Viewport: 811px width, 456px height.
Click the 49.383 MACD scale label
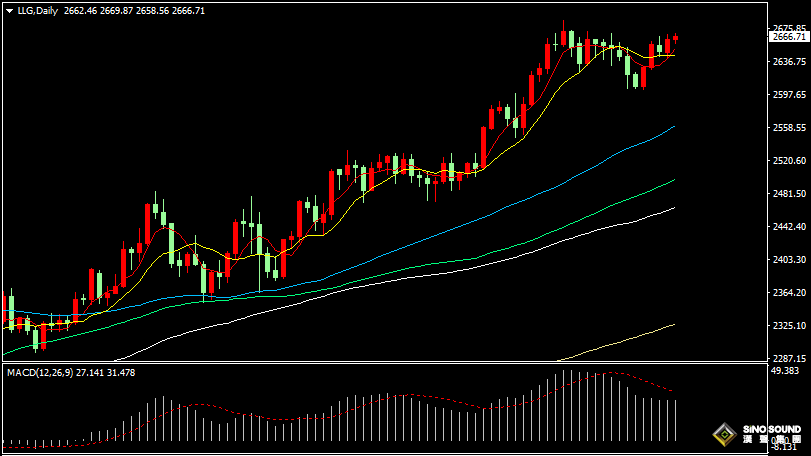point(785,371)
